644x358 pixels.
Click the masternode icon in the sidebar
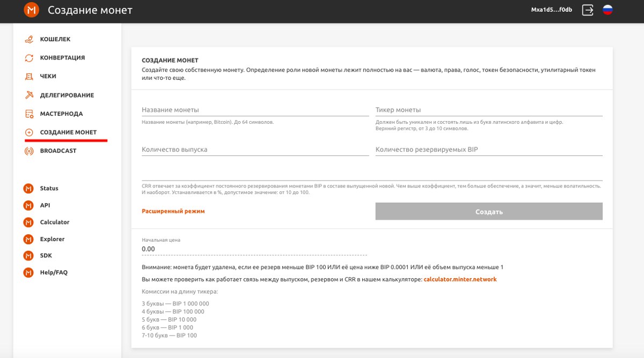click(x=29, y=114)
